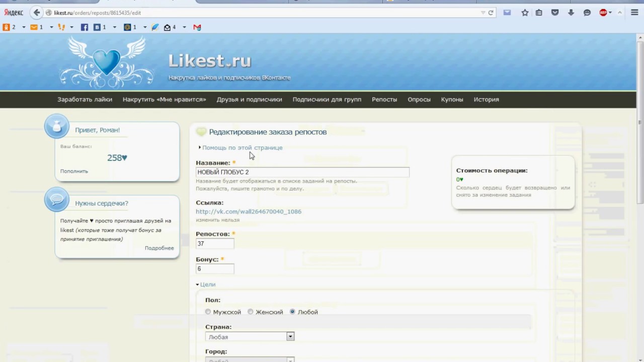Viewport: 644px width, 362px height.
Task: Click the blue feather bookmark icon
Action: tap(155, 27)
